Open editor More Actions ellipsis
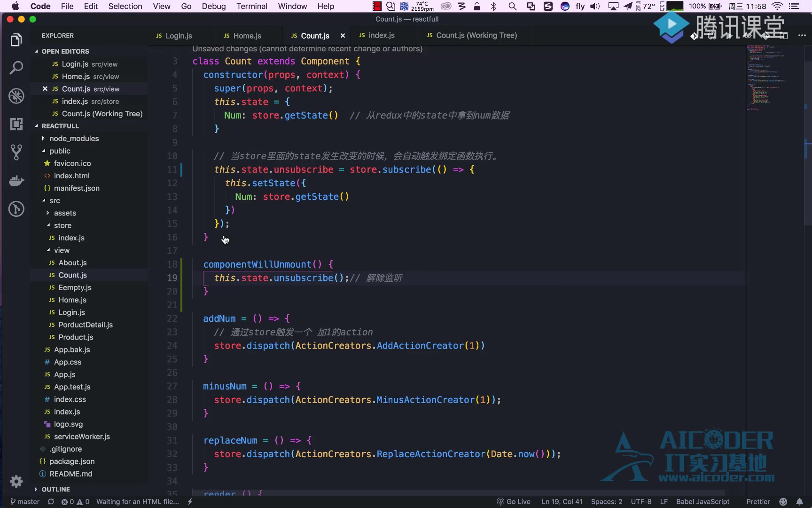Viewport: 812px width, 508px height. (x=802, y=35)
